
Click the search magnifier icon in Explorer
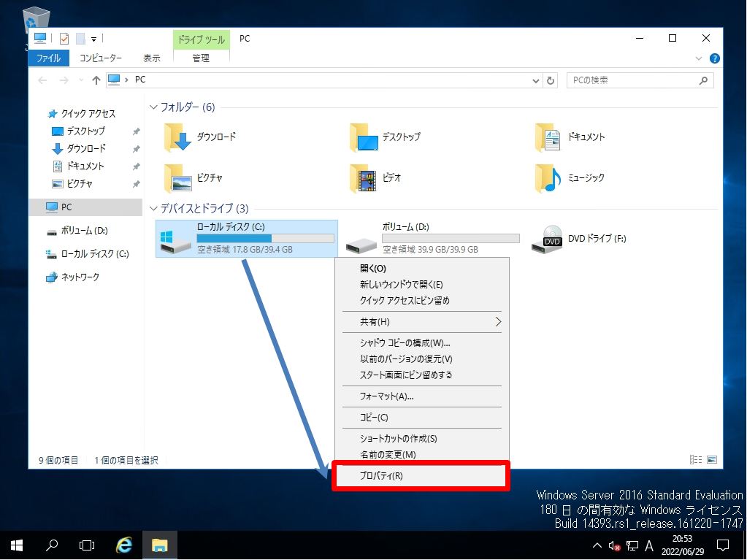click(703, 80)
